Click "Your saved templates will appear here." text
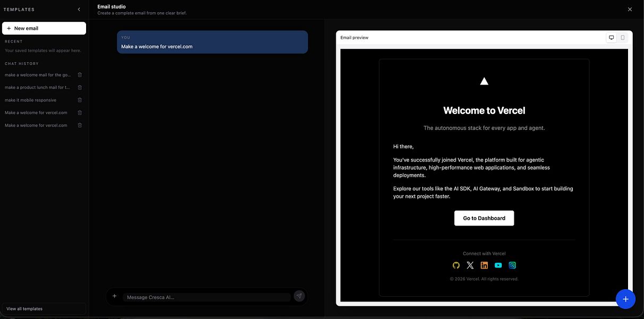Viewport: 644px width, 319px height. [43, 51]
